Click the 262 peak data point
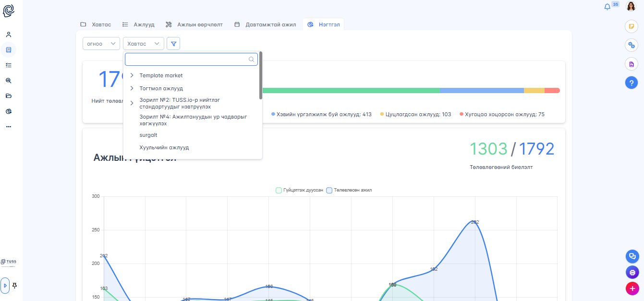This screenshot has height=301, width=644. 475,222
